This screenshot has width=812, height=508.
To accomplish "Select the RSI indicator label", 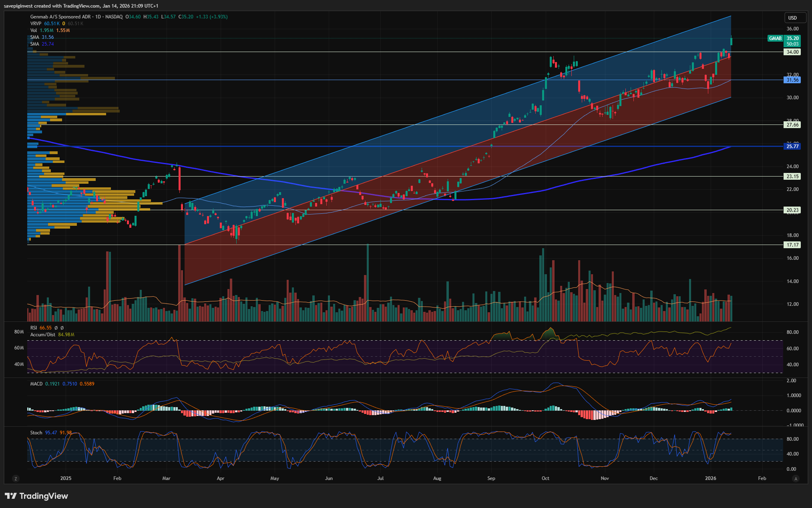I will pyautogui.click(x=34, y=328).
